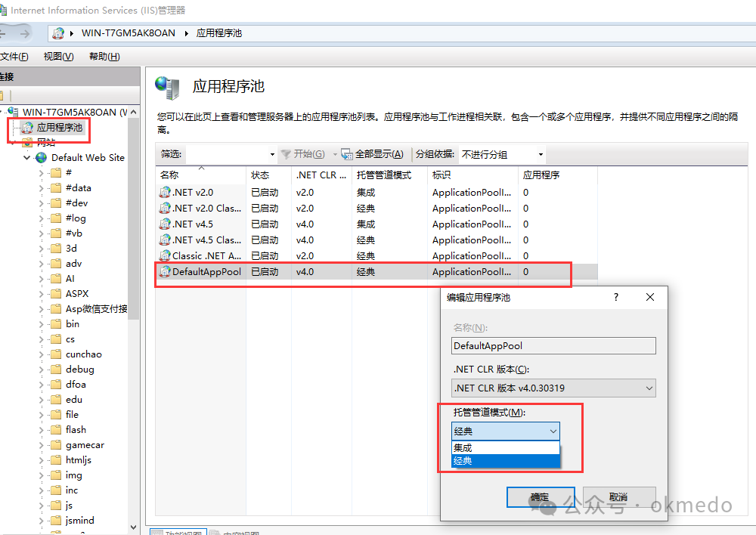Select the DefaultAppPool icon in the pool list
Image resolution: width=756 pixels, height=535 pixels.
click(165, 272)
